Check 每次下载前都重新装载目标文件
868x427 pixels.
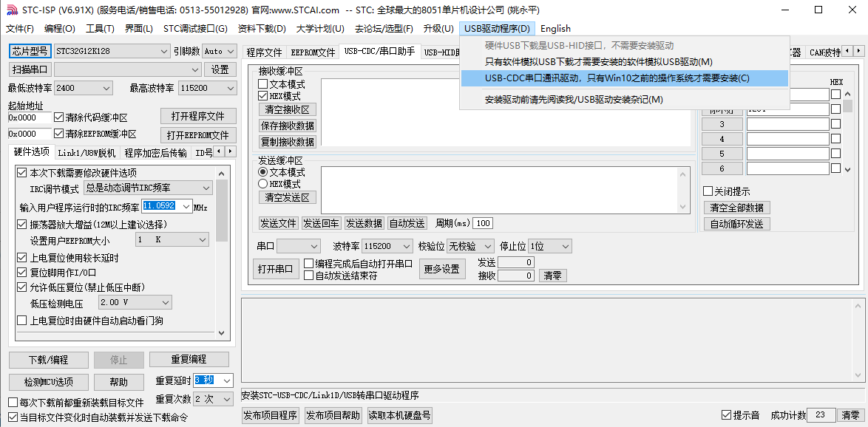[x=13, y=403]
